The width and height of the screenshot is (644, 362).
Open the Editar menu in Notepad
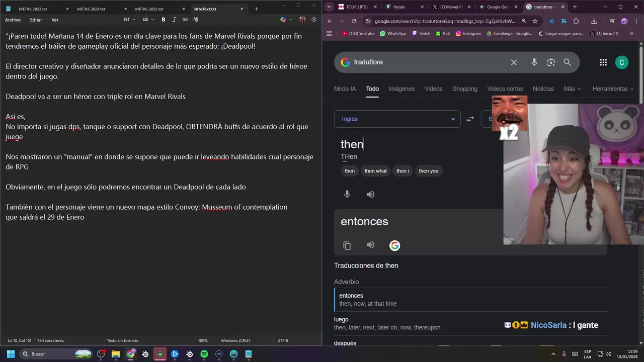(36, 20)
